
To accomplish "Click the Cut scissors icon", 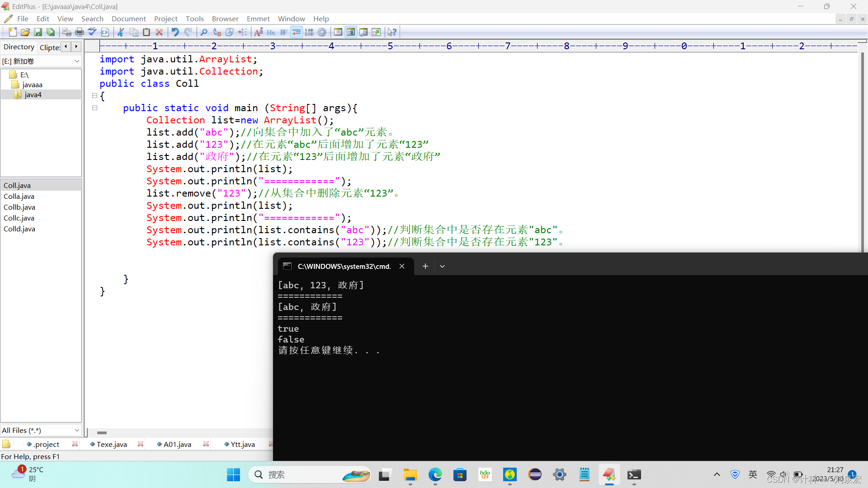I will point(121,32).
